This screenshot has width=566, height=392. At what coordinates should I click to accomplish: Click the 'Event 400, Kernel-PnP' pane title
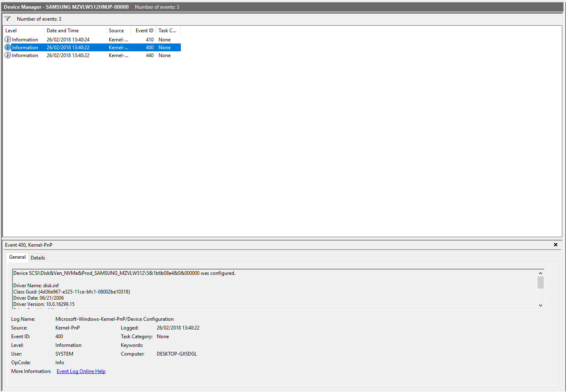tap(29, 245)
